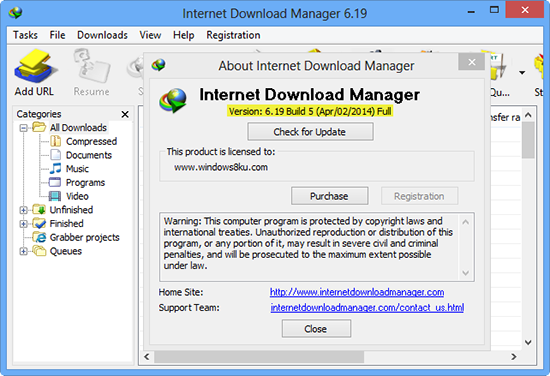Click the download list scroll up arrow
The width and height of the screenshot is (550, 376).
[528, 115]
